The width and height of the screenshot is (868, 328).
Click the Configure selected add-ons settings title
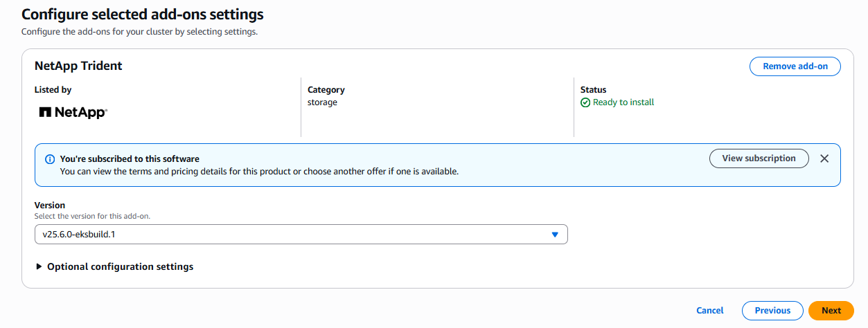click(x=142, y=14)
